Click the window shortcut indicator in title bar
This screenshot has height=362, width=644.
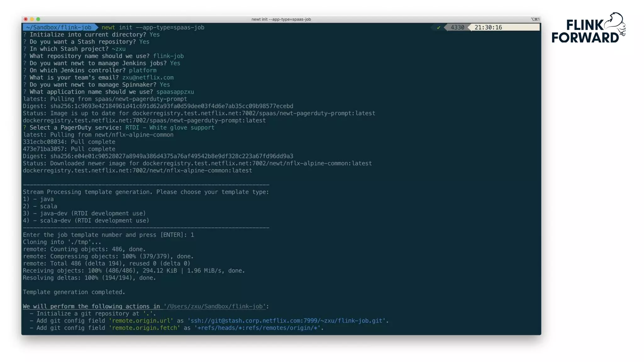click(x=535, y=19)
